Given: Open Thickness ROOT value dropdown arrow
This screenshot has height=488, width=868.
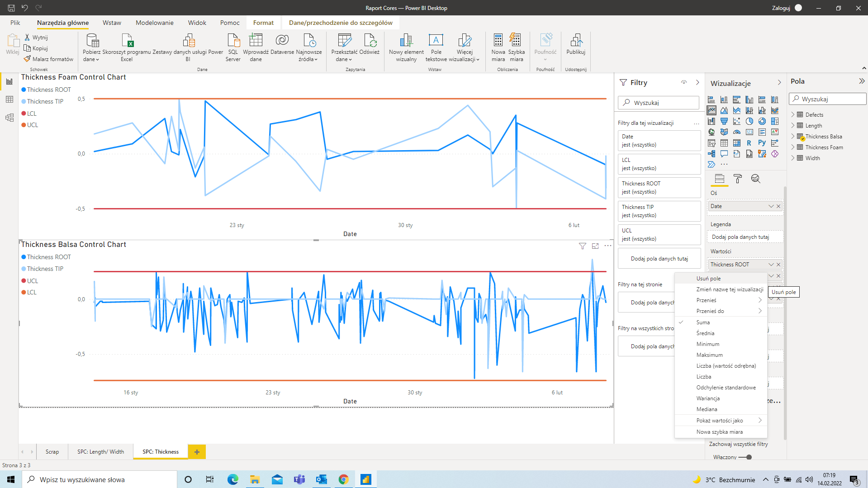Looking at the screenshot, I should click(x=771, y=265).
